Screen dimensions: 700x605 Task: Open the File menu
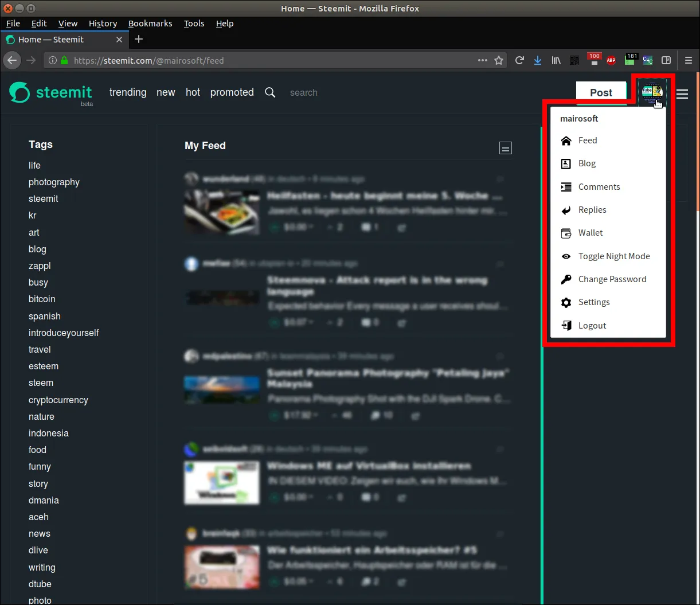click(13, 24)
